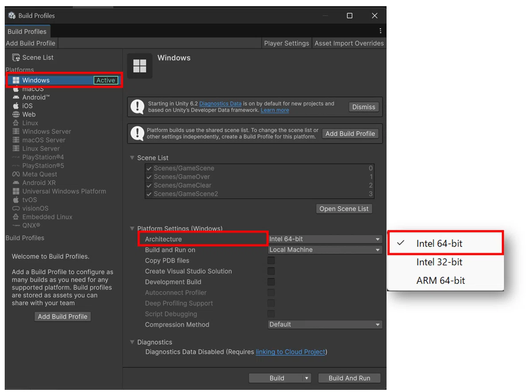Select Intel 64-bit architecture option
This screenshot has height=392, width=532.
(446, 243)
